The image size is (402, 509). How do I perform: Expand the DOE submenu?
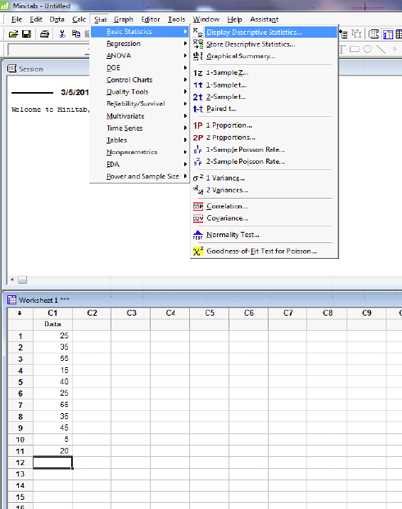[x=140, y=68]
